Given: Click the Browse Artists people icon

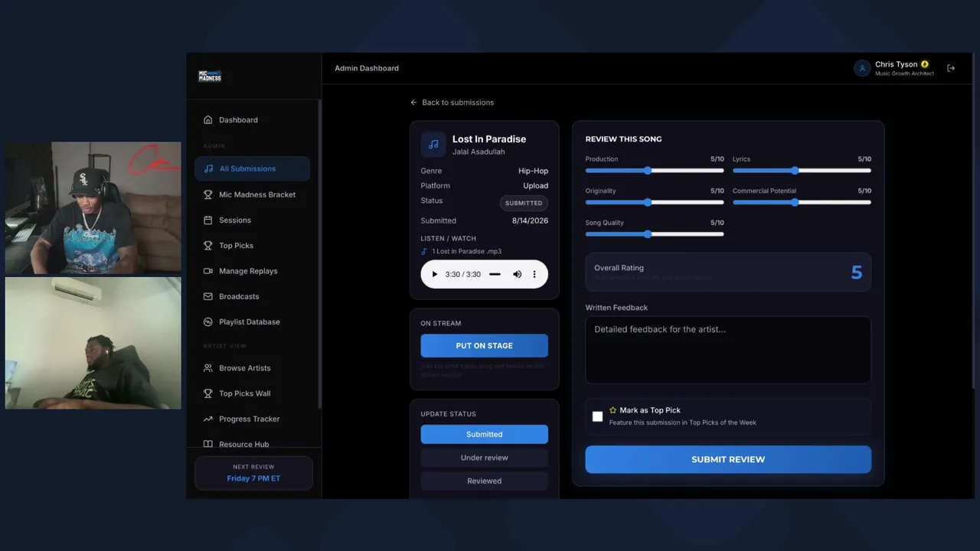Looking at the screenshot, I should [207, 368].
